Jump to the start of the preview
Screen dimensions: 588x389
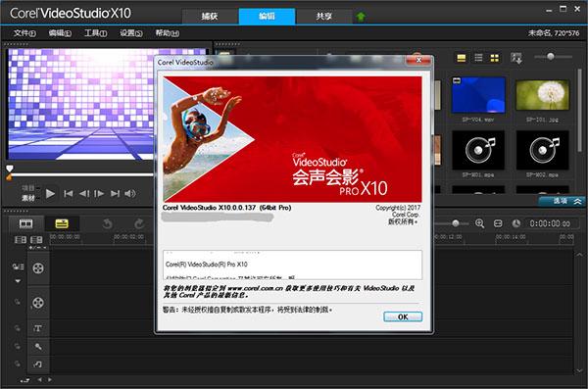coord(69,194)
